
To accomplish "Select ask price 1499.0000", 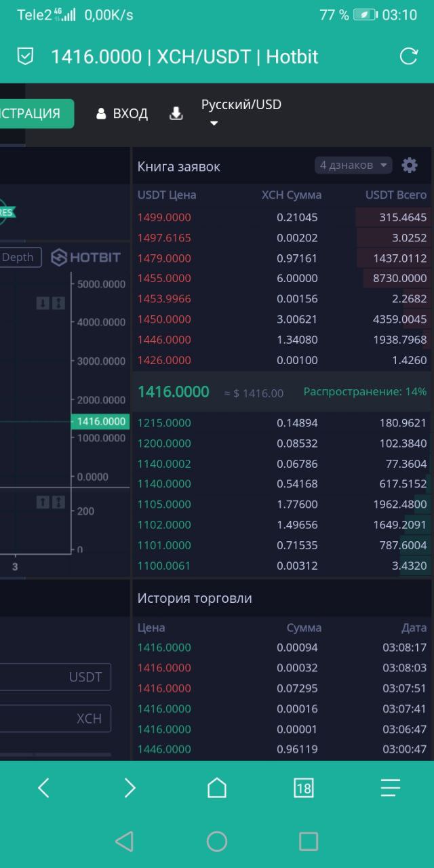I will tap(164, 218).
